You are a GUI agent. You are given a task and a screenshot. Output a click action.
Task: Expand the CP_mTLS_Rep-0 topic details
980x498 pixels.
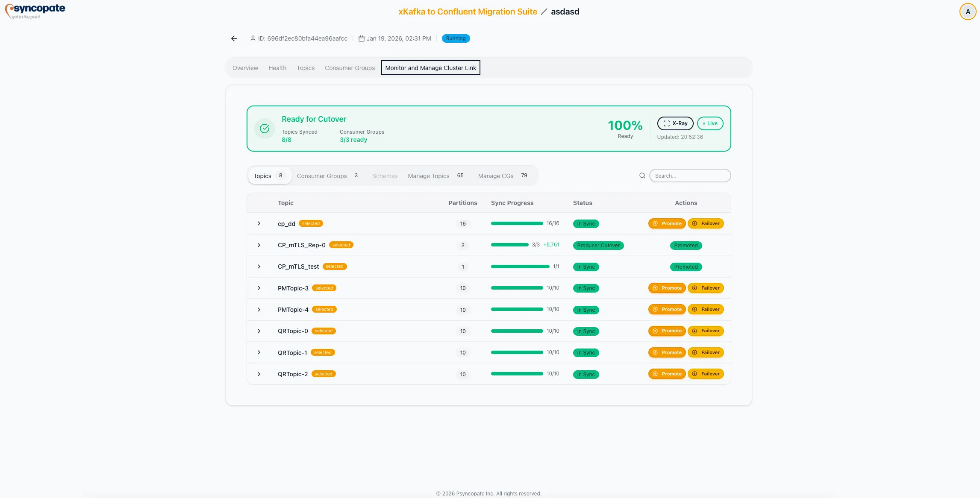(259, 245)
